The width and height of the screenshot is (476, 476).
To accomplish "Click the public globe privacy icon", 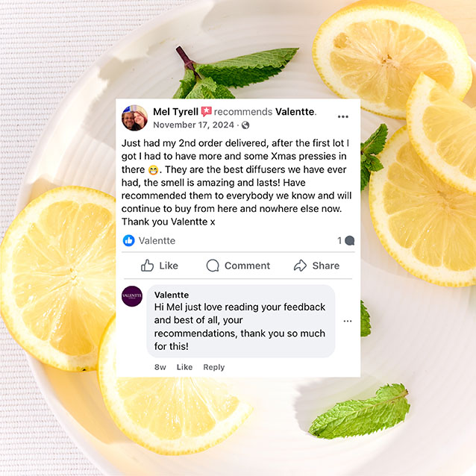I will pos(245,125).
